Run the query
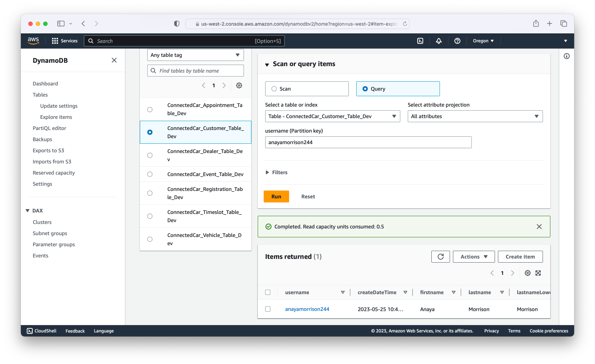 coord(276,196)
